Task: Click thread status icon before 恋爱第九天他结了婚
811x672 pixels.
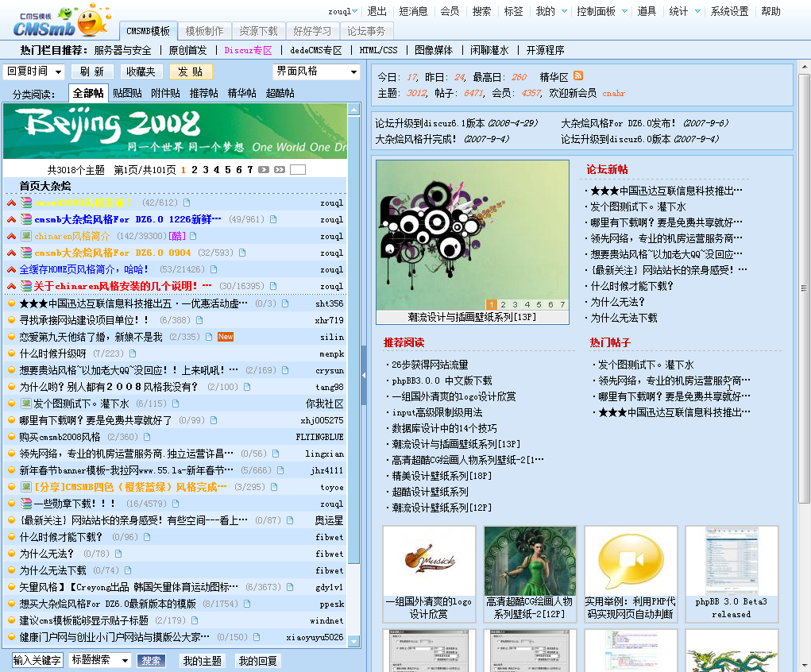Action: 11,337
